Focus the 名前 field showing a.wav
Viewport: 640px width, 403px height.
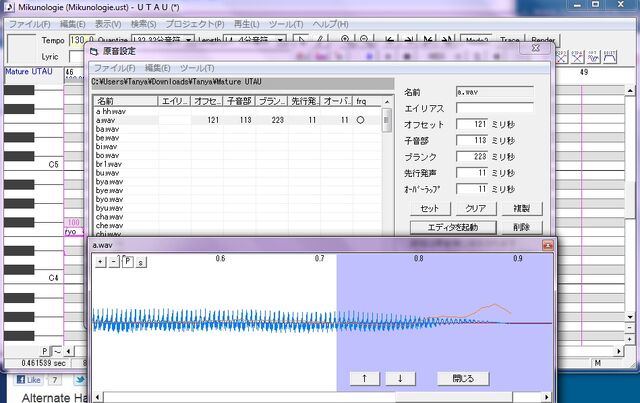(495, 92)
